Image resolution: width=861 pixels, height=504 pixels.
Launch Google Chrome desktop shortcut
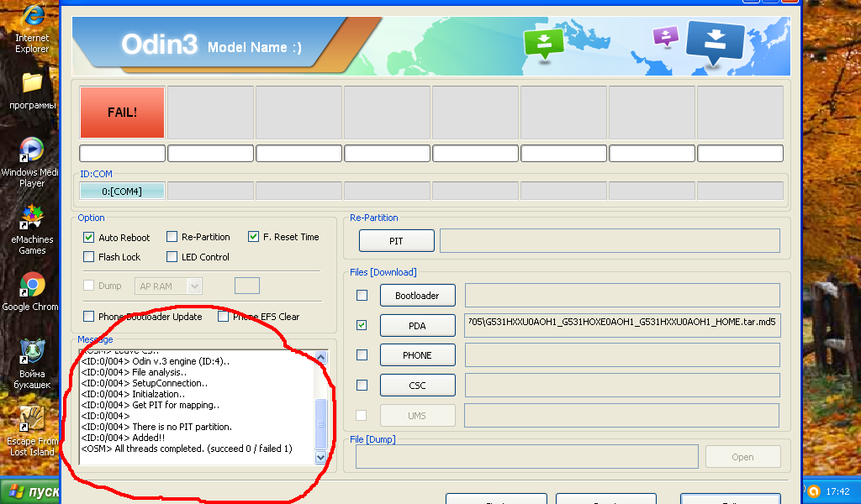pos(32,286)
